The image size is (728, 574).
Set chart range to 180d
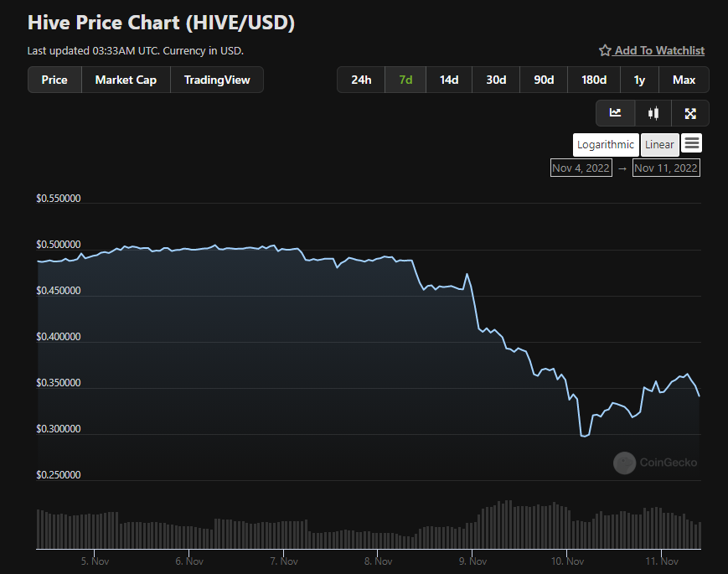tap(594, 80)
